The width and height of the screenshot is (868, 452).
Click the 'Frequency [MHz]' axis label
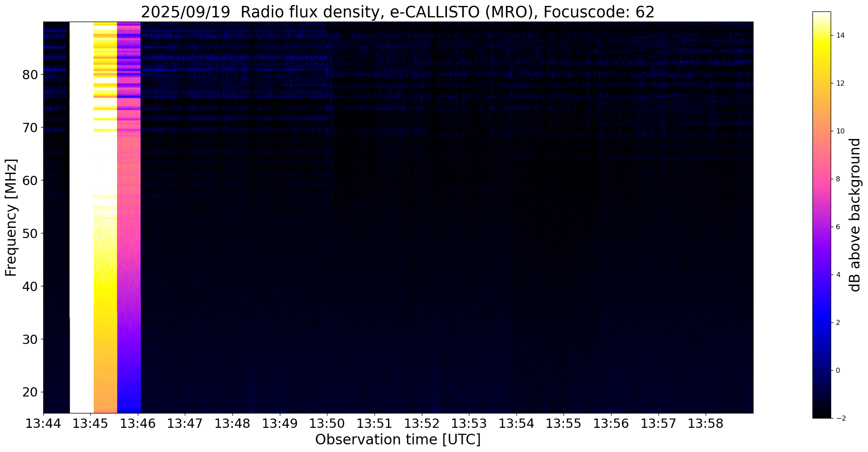coord(11,217)
